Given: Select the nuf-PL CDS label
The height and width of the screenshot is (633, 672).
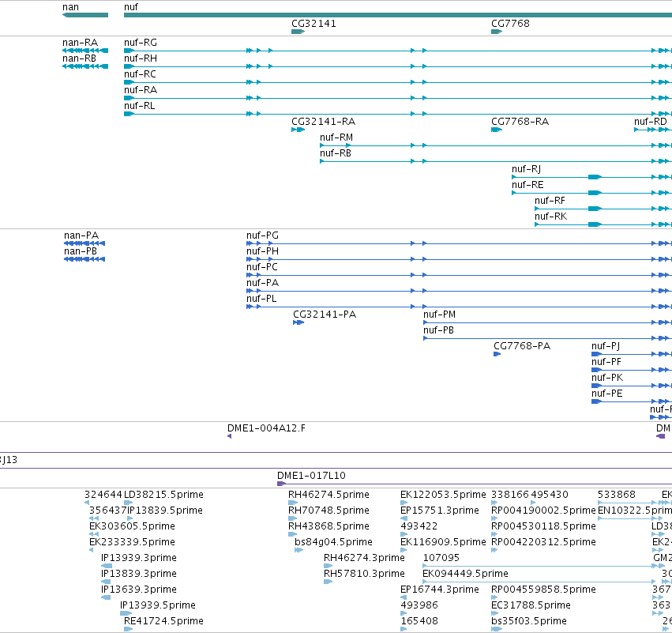Looking at the screenshot, I should click(x=261, y=299).
